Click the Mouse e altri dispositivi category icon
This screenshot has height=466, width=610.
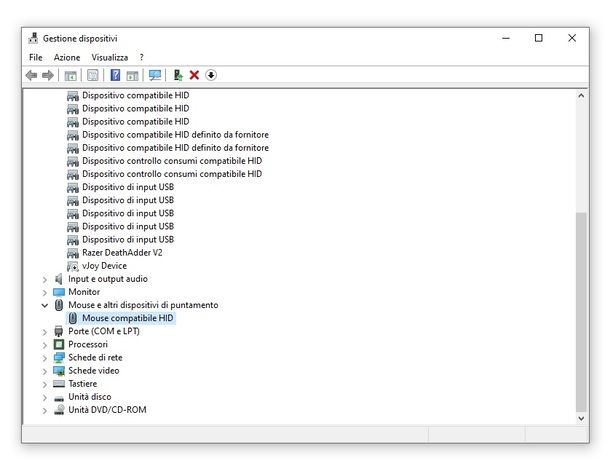(59, 305)
